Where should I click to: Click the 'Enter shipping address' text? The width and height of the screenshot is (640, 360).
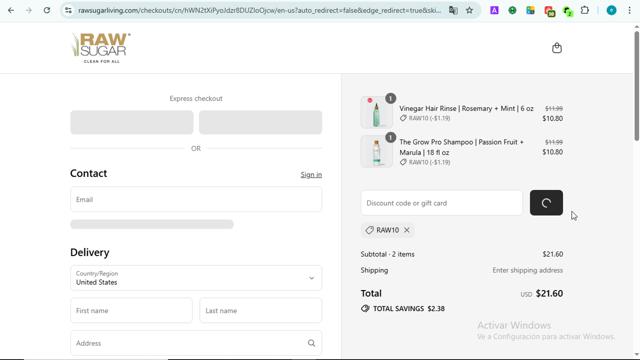[527, 270]
